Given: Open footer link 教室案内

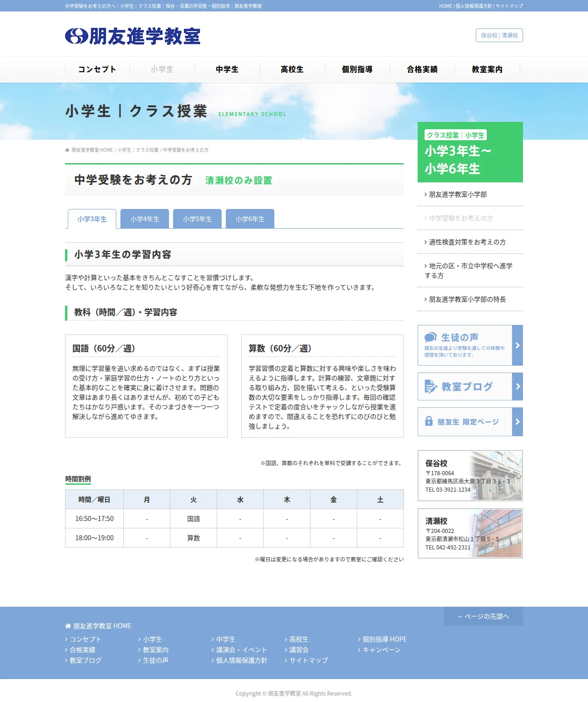Looking at the screenshot, I should tap(156, 650).
